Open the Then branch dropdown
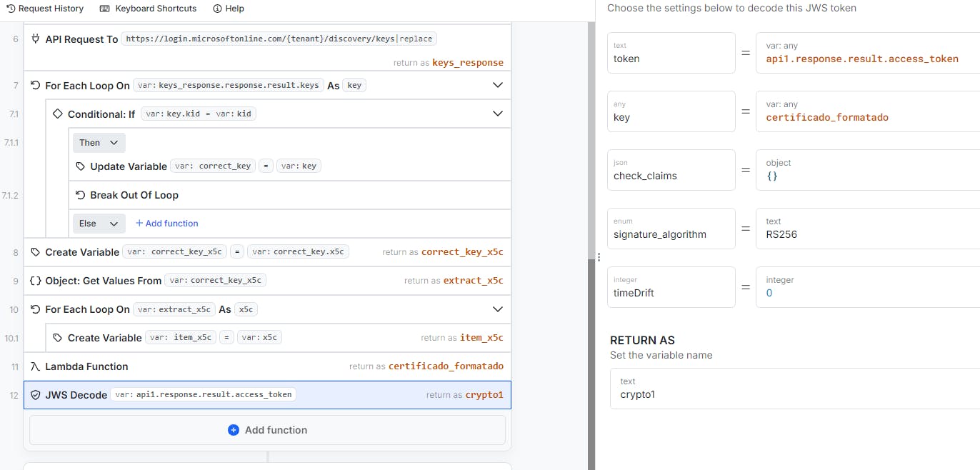Viewport: 980px width, 470px height. click(x=99, y=143)
